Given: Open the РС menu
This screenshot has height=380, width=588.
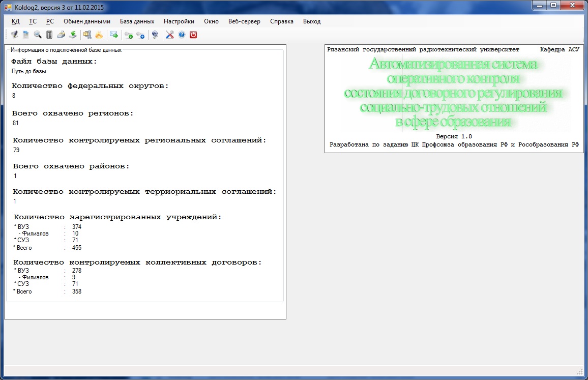Looking at the screenshot, I should coord(50,21).
